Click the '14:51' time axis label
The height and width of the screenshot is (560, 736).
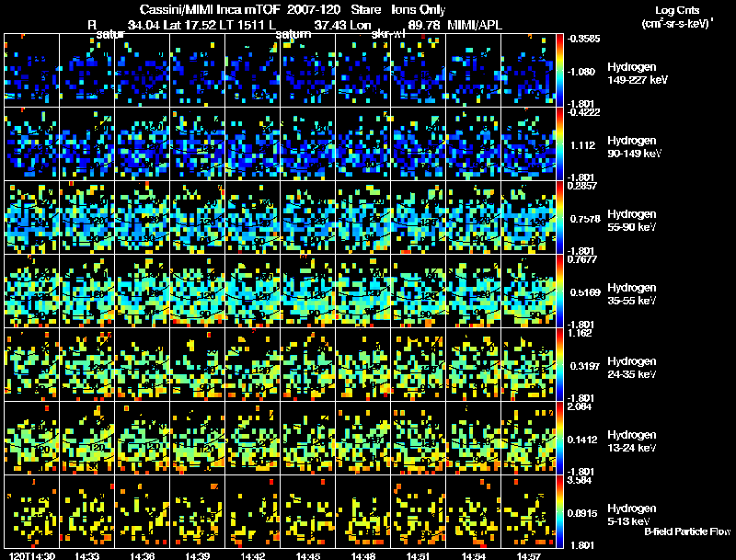419,555
